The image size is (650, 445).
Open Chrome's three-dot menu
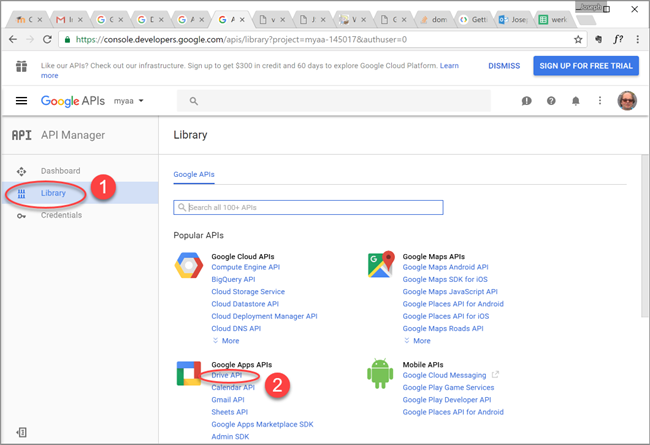[637, 39]
